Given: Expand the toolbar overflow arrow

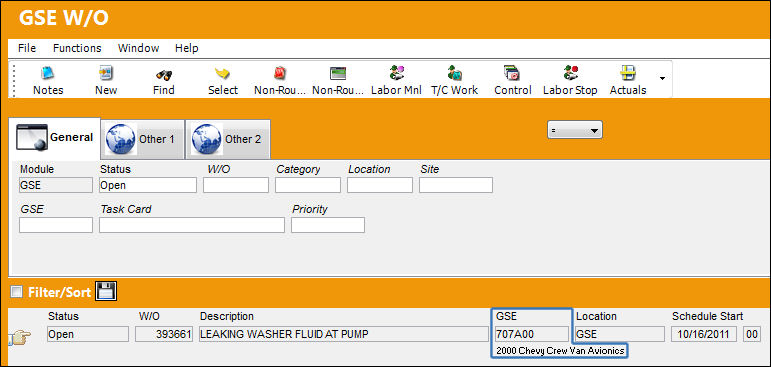Looking at the screenshot, I should tap(663, 79).
